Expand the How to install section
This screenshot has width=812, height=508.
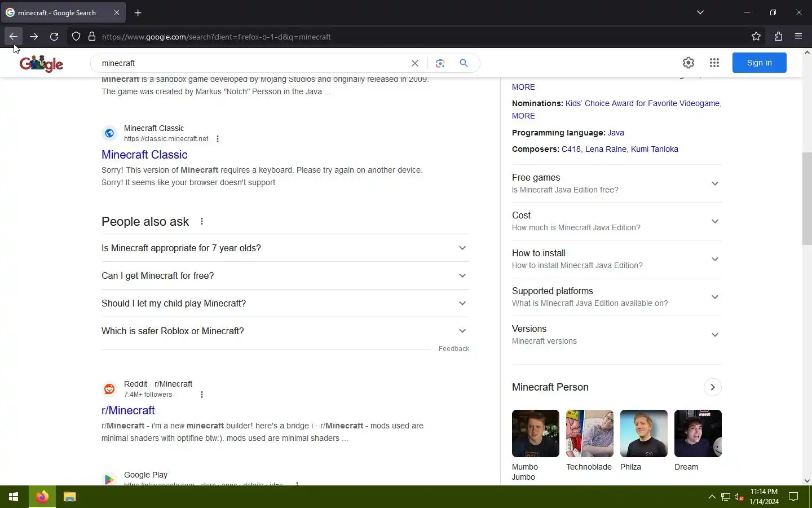point(617,259)
